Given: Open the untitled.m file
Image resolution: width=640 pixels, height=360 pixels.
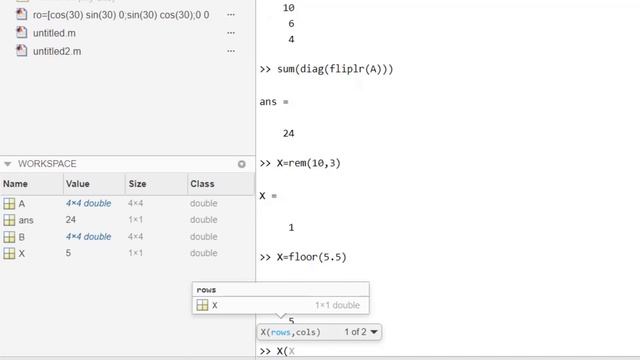Looking at the screenshot, I should click(x=54, y=33).
